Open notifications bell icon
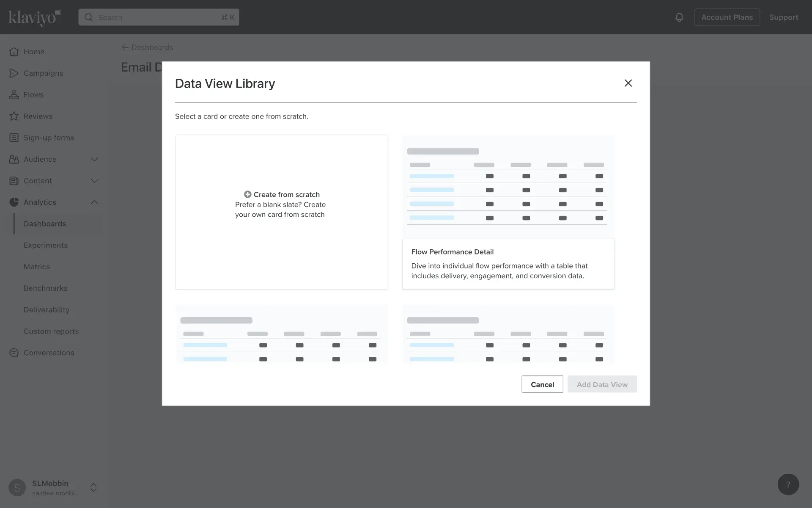Image resolution: width=812 pixels, height=508 pixels. click(x=679, y=17)
